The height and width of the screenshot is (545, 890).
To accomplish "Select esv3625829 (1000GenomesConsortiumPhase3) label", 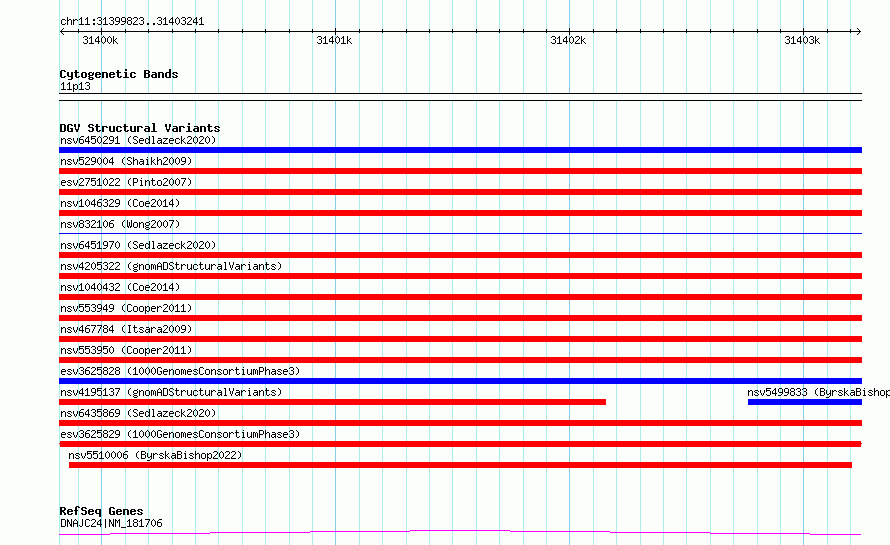I will [180, 434].
